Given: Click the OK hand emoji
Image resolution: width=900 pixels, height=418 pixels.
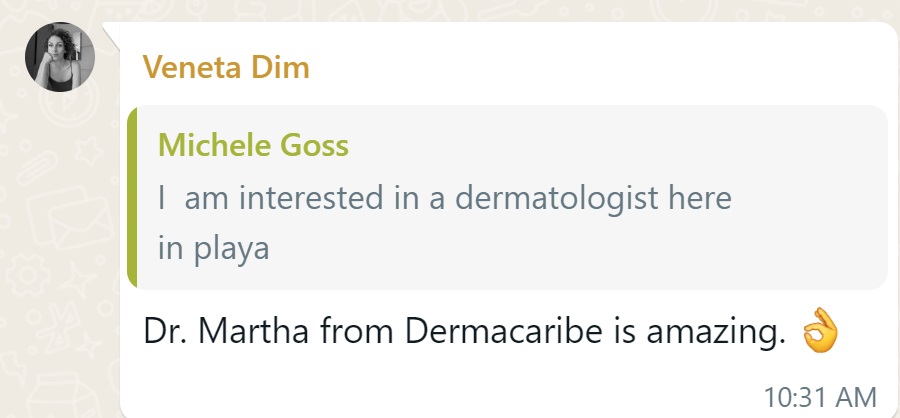Looking at the screenshot, I should 818,333.
